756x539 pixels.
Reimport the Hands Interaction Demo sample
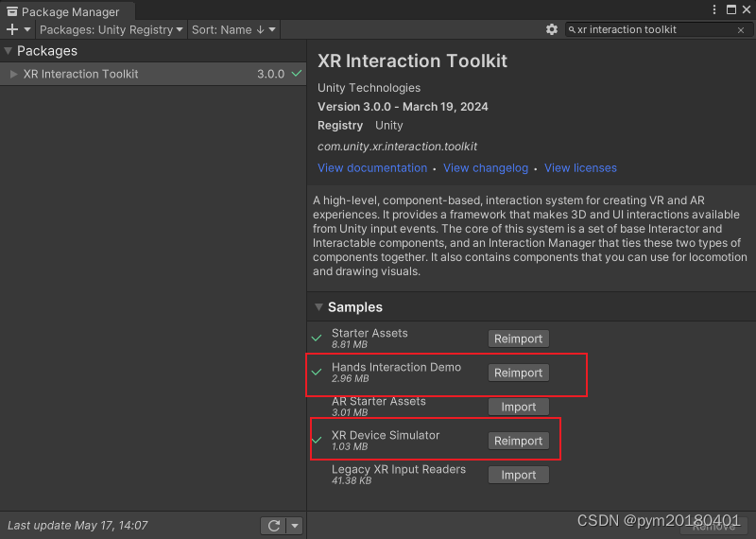coord(518,373)
